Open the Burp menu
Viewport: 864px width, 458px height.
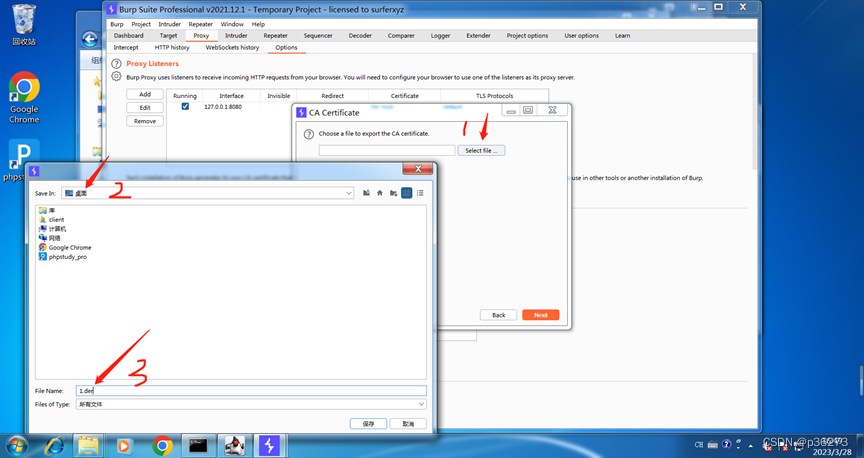[117, 24]
